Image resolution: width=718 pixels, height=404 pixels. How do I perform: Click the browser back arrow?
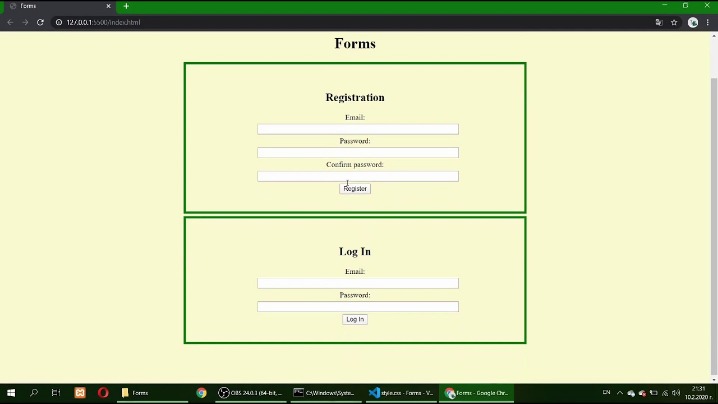pos(10,22)
